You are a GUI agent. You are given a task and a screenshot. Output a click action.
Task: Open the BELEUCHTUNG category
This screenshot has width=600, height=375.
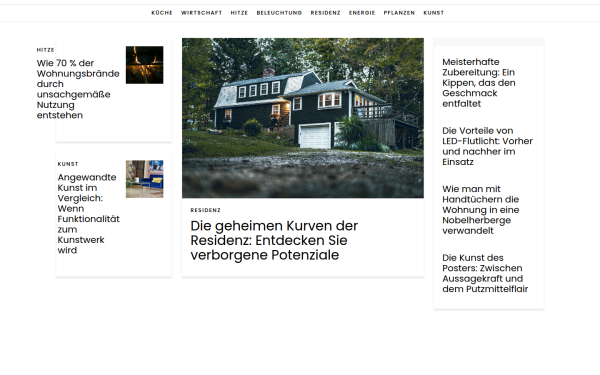click(279, 13)
